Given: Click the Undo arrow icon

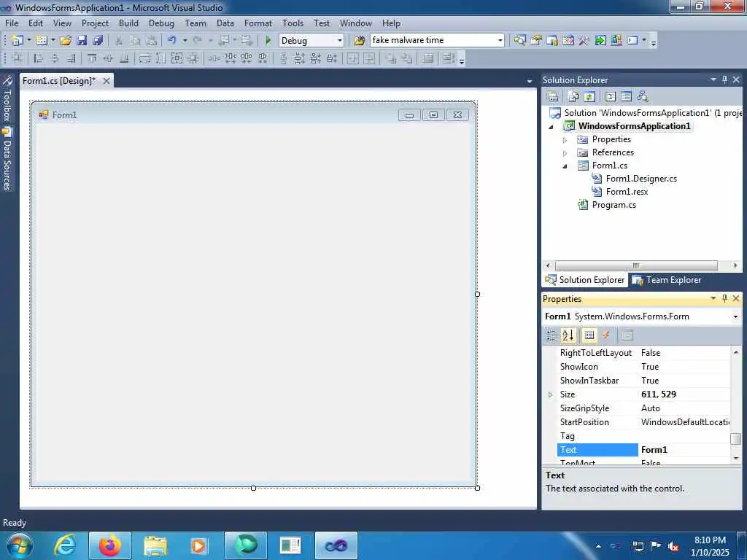Looking at the screenshot, I should (172, 41).
